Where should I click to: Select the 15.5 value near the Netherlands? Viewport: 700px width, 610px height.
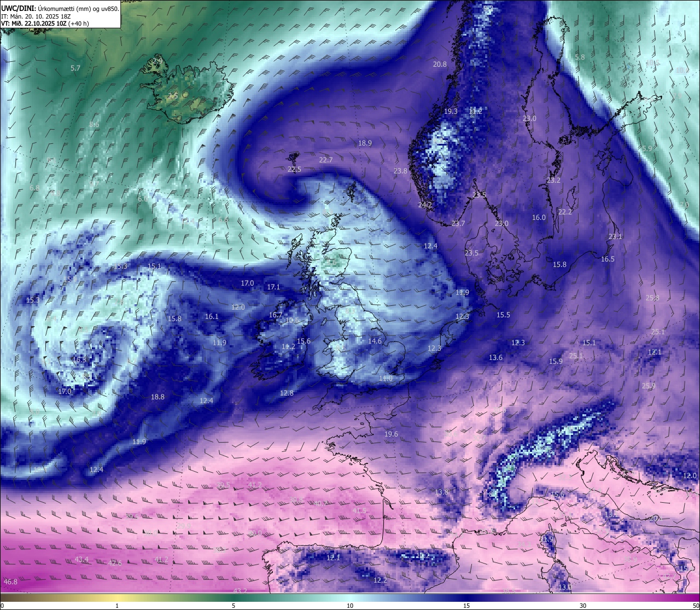[x=503, y=315]
